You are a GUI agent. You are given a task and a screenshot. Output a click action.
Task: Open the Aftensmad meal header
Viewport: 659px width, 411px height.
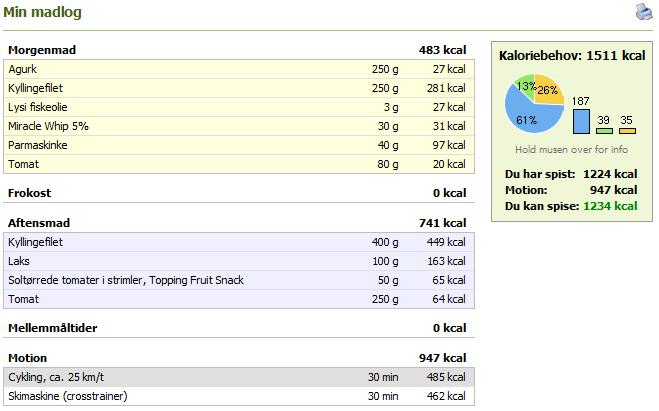click(x=239, y=223)
